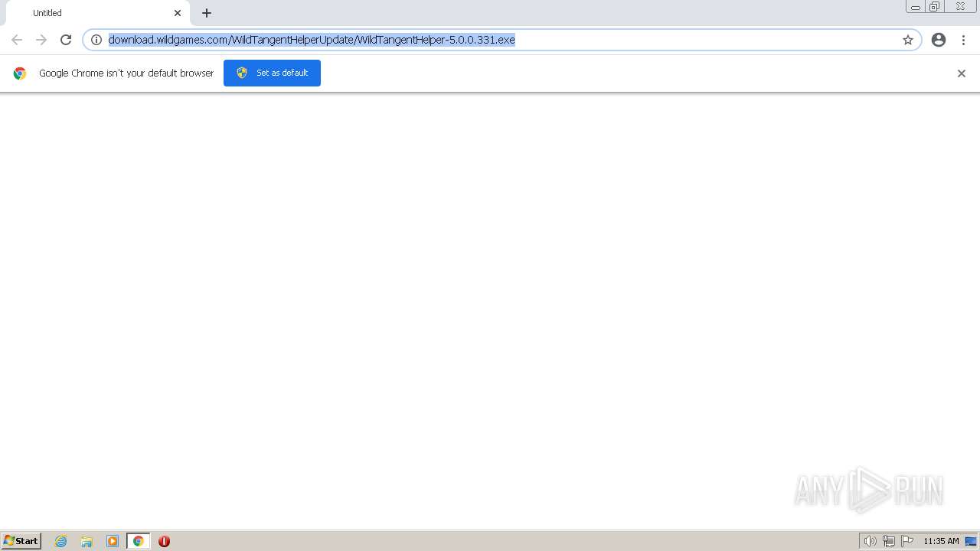Screen dimensions: 980x551
Task: Set Chrome as default browser
Action: coord(272,73)
